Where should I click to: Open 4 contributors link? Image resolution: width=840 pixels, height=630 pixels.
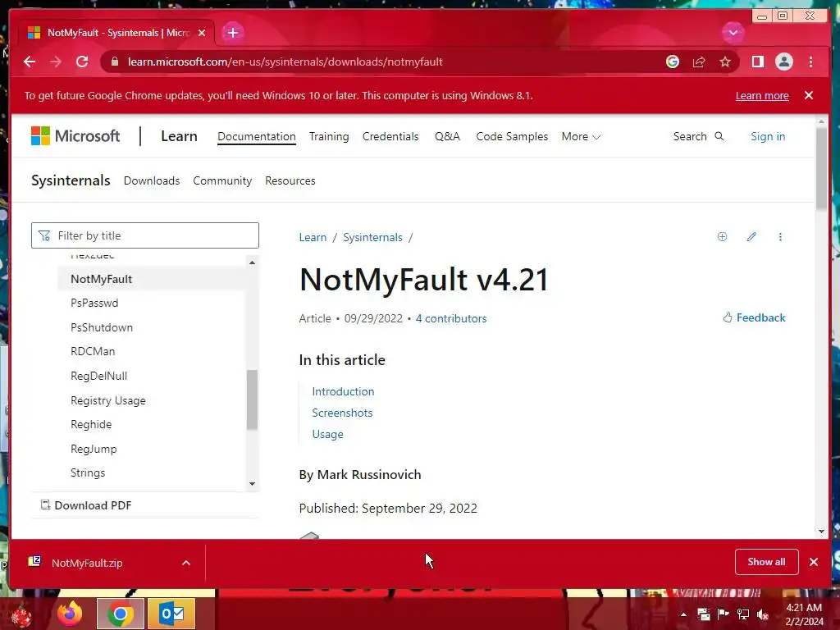(x=451, y=318)
